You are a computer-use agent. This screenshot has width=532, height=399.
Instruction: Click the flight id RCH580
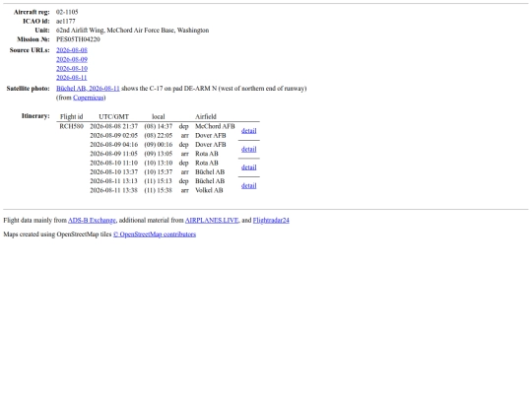pos(71,126)
